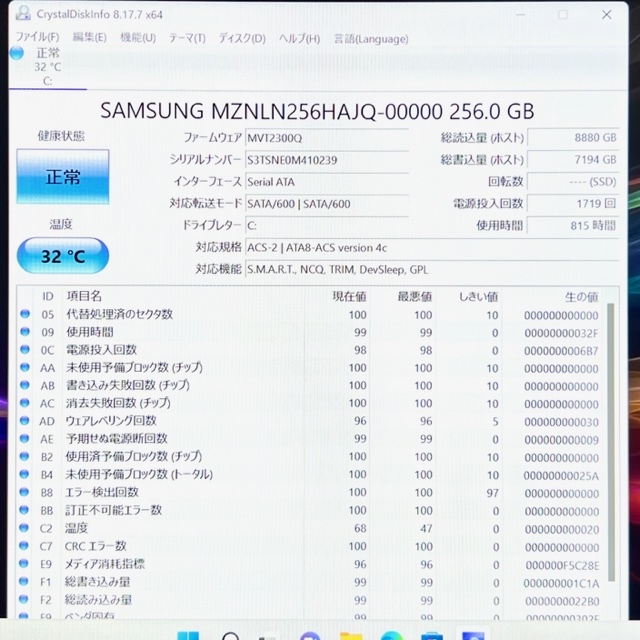Screen dimensions: 640x640
Task: Click status circle of row AD ウェアレベリング回数
Action: click(x=24, y=420)
